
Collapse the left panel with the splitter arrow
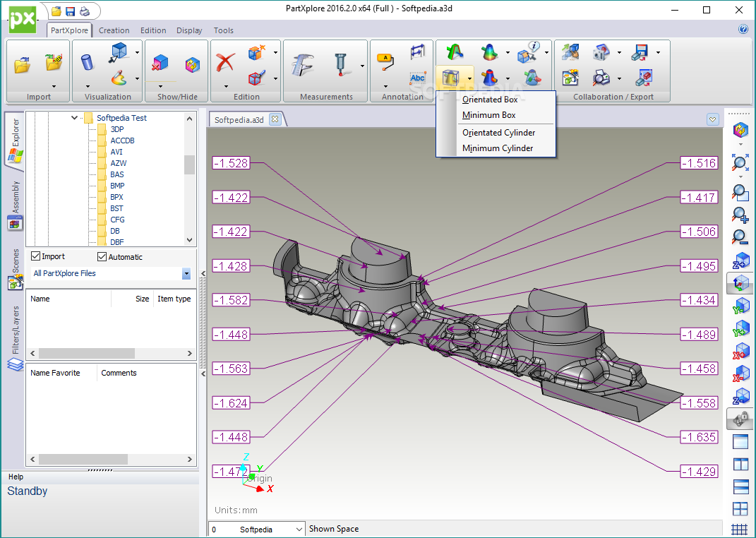point(203,274)
